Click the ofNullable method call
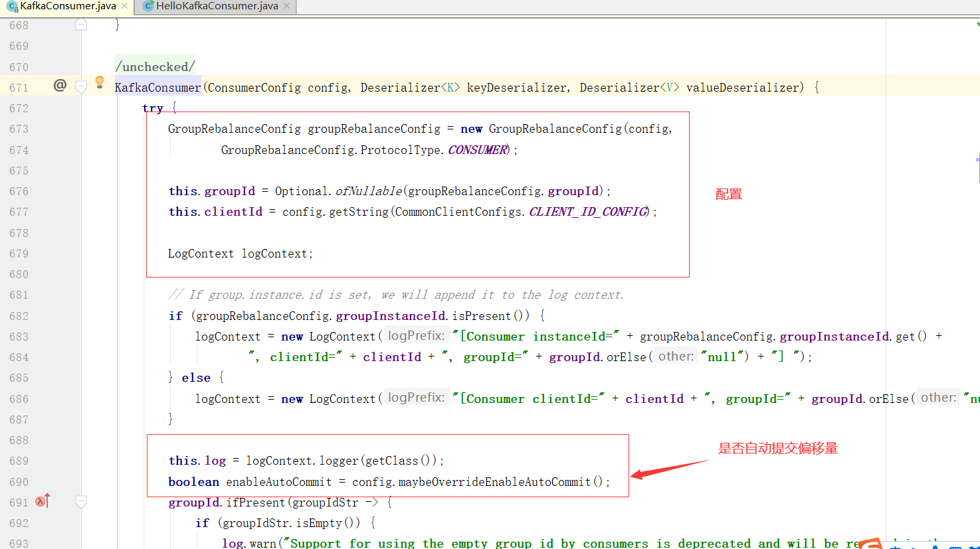 pos(368,191)
